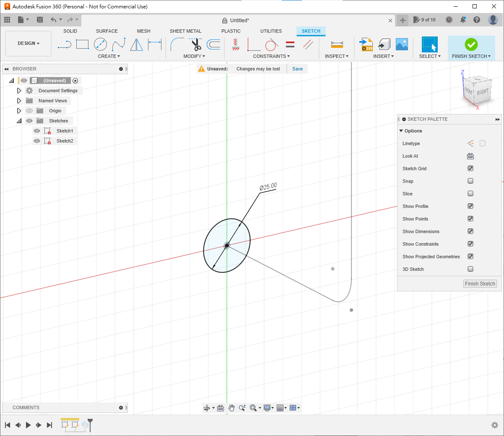Open the SHEET METAL tab
The height and width of the screenshot is (436, 504).
[x=185, y=31]
